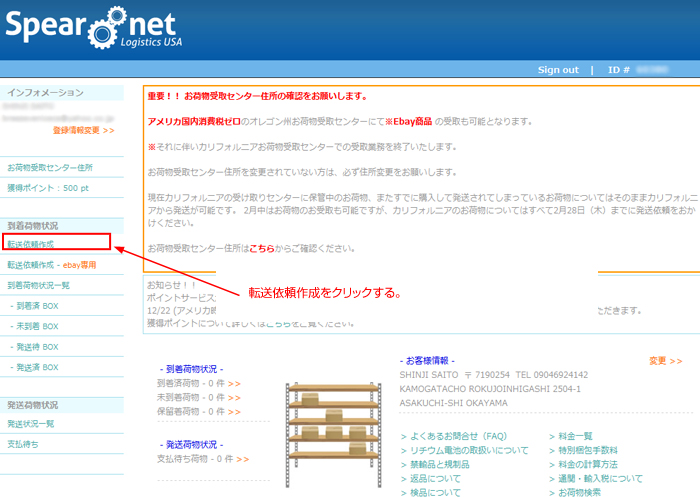Click 変更 >> next to お客様情報
This screenshot has height=498, width=700.
coord(665,360)
